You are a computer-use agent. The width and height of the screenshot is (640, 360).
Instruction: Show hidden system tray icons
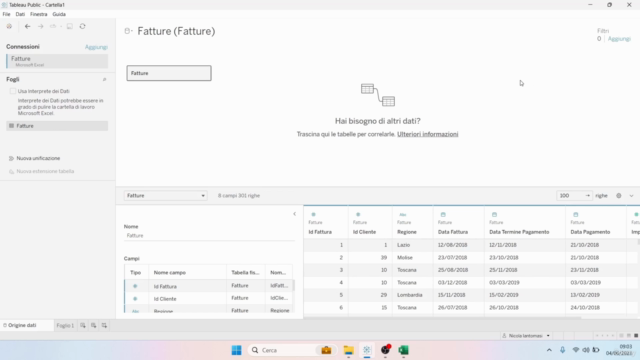pyautogui.click(x=549, y=350)
